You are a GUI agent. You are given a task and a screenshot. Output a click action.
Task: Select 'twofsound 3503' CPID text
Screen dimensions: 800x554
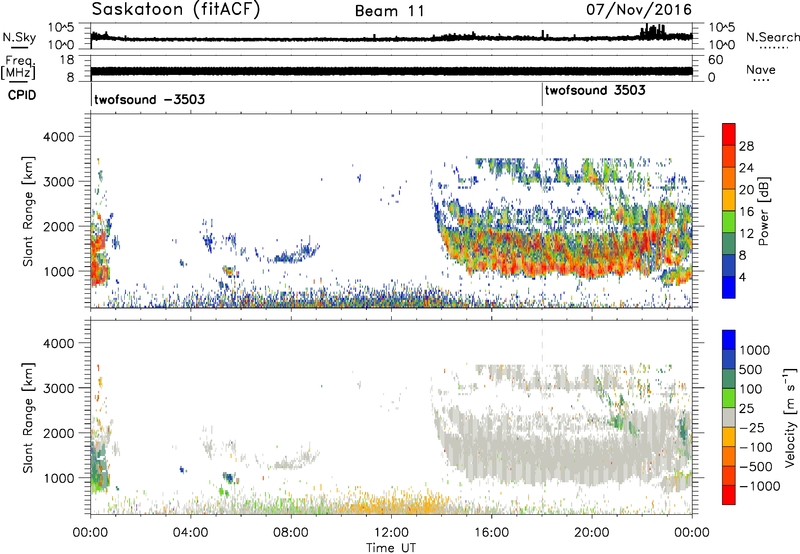pos(595,90)
